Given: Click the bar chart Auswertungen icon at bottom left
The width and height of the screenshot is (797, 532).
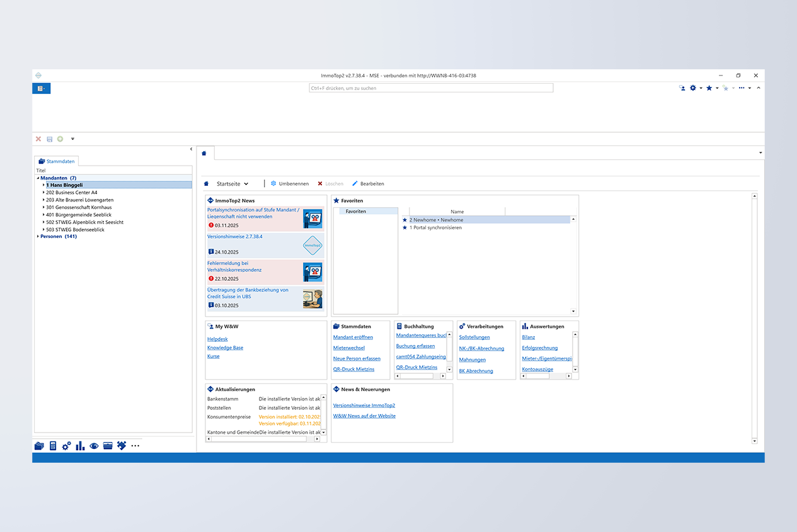Looking at the screenshot, I should pyautogui.click(x=80, y=446).
